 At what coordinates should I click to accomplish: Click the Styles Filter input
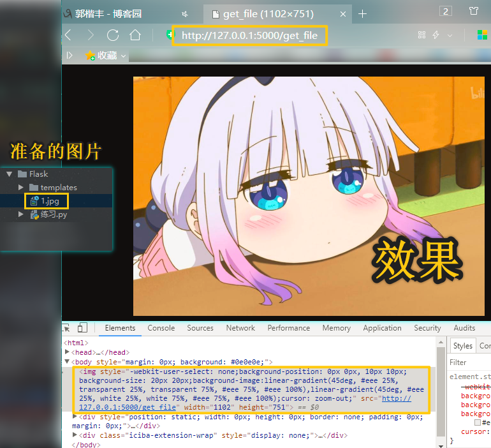pyautogui.click(x=470, y=362)
